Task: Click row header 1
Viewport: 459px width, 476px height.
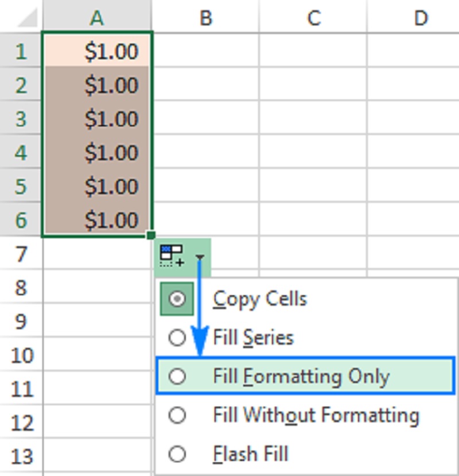Action: pos(20,51)
